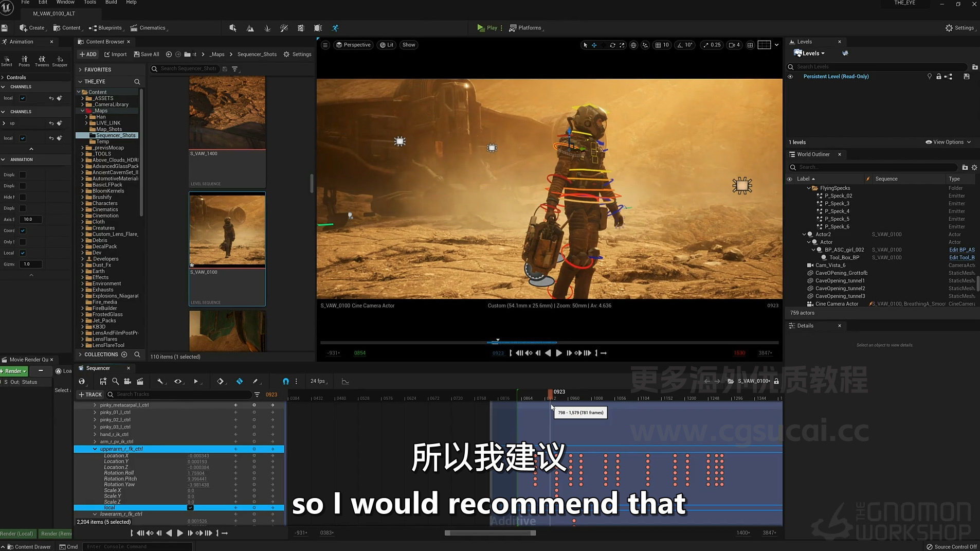Select the Landscape mode icon in toolbar
The width and height of the screenshot is (980, 551).
pos(250,28)
